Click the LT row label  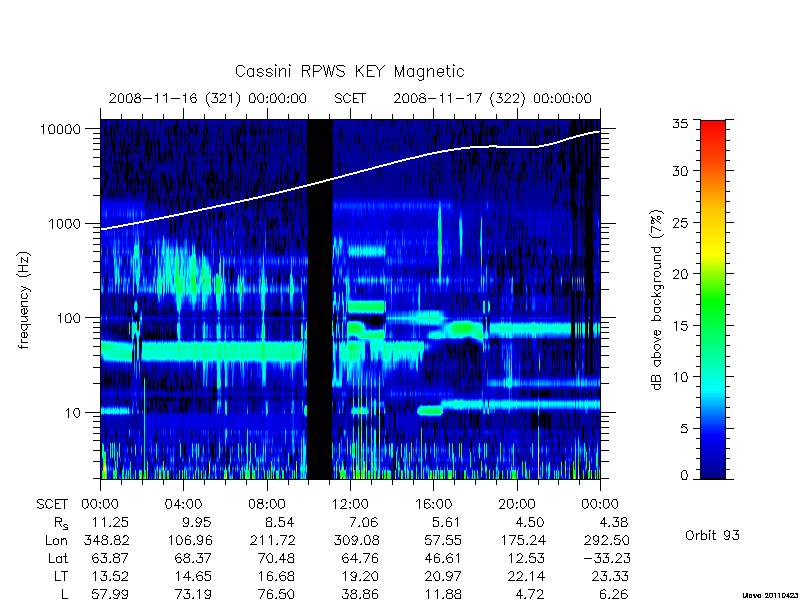61,576
